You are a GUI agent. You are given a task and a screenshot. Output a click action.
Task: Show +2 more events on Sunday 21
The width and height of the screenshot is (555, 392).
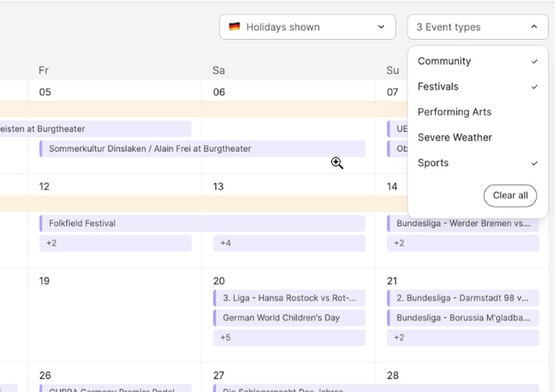coord(461,338)
